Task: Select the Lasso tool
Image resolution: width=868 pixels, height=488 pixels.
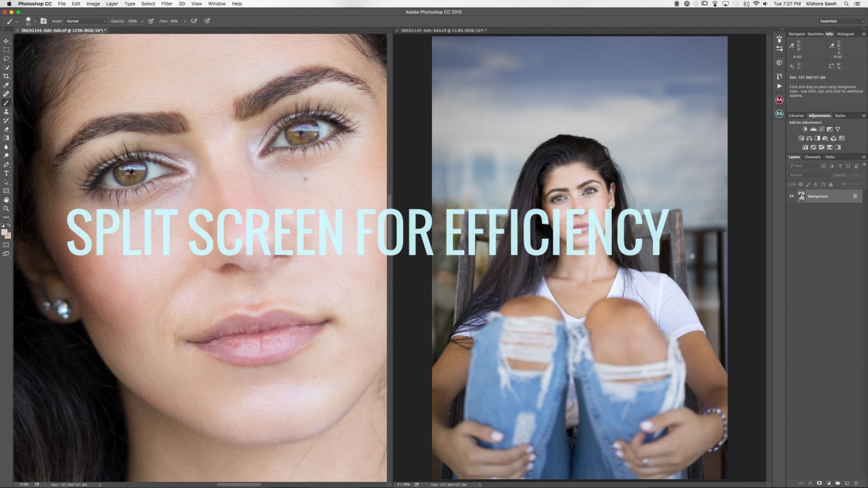Action: coord(5,58)
